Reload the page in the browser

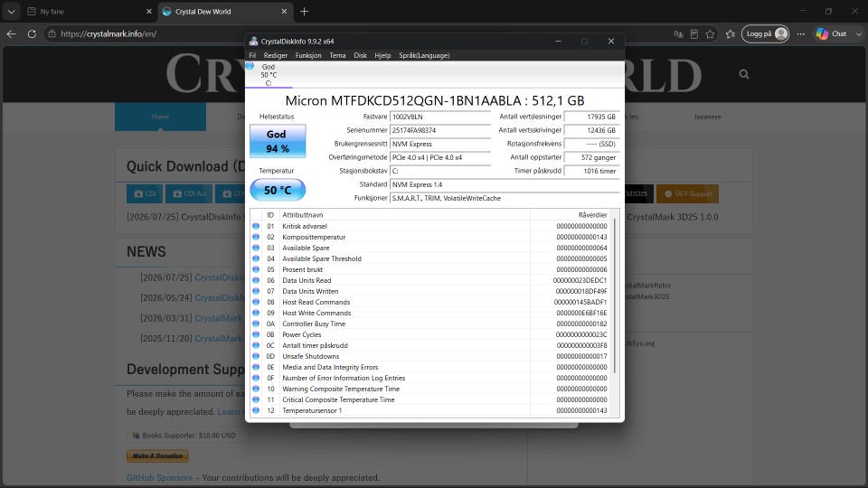click(x=33, y=33)
